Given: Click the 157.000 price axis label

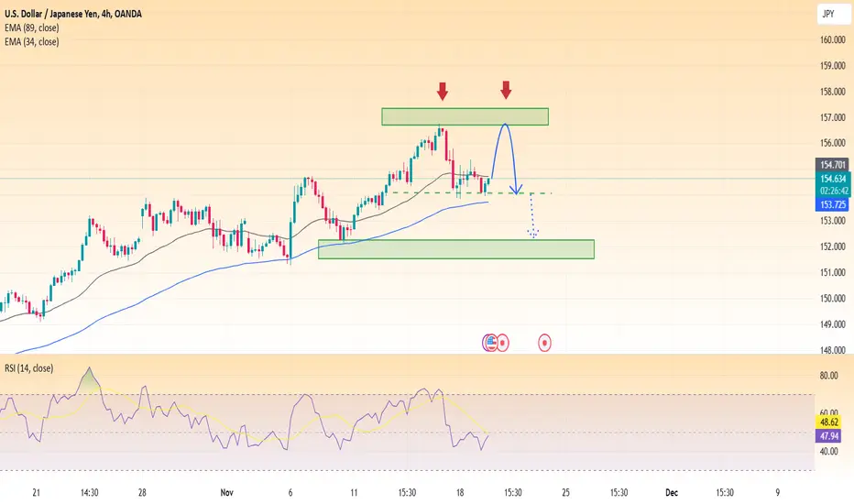Looking at the screenshot, I should (833, 117).
